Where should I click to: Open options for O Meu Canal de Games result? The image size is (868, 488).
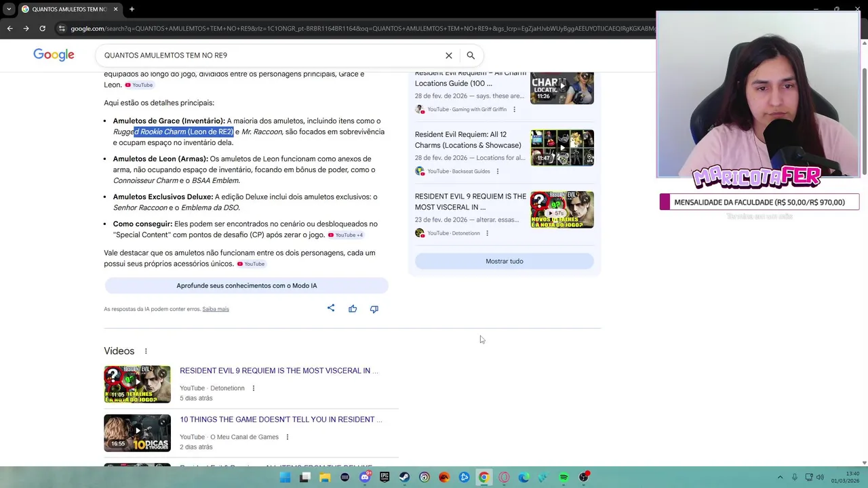click(x=288, y=437)
